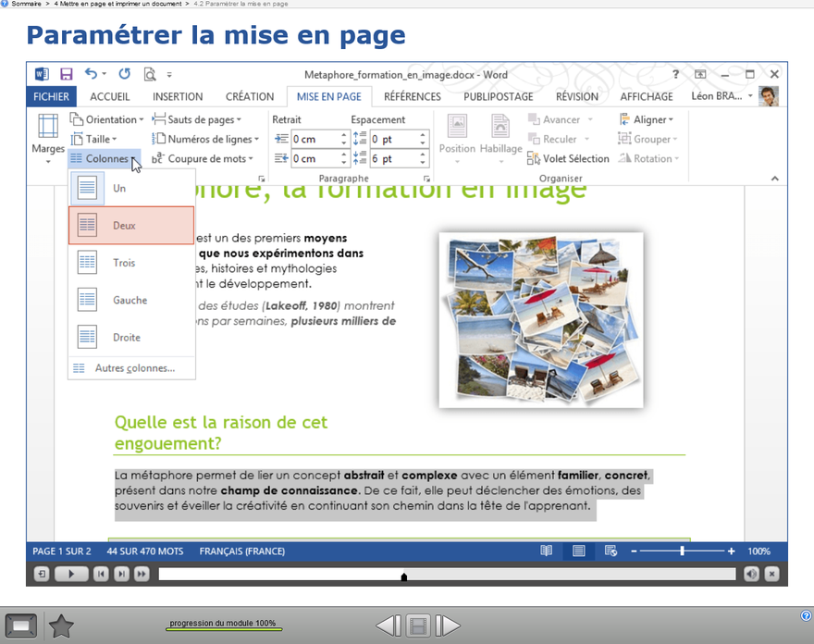Click the Word help question mark icon
The width and height of the screenshot is (814, 644).
tap(676, 74)
